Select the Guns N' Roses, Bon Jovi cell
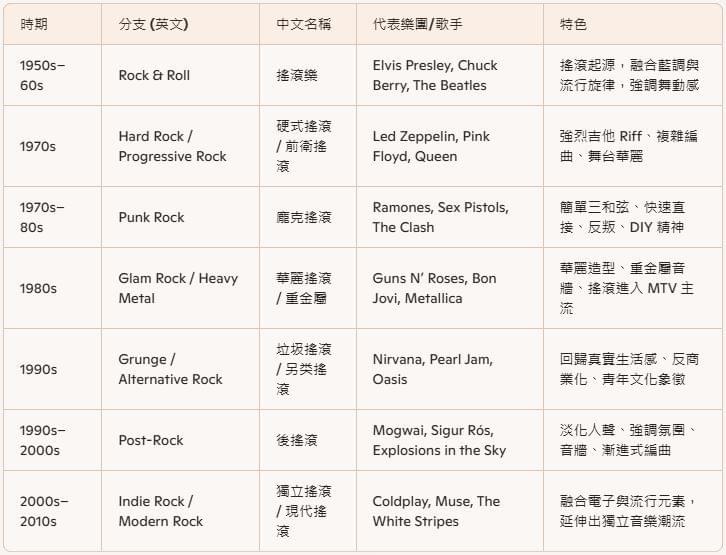 (x=450, y=288)
